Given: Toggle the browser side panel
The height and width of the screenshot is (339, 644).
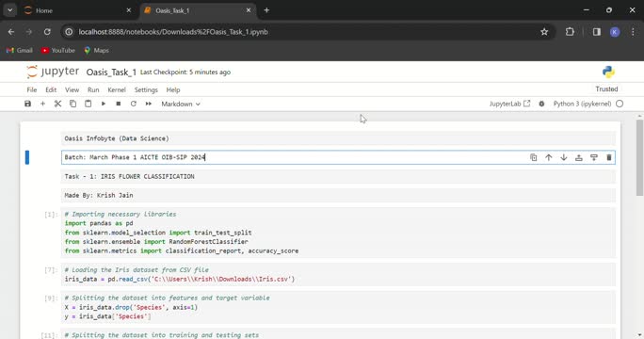Looking at the screenshot, I should click(x=597, y=32).
